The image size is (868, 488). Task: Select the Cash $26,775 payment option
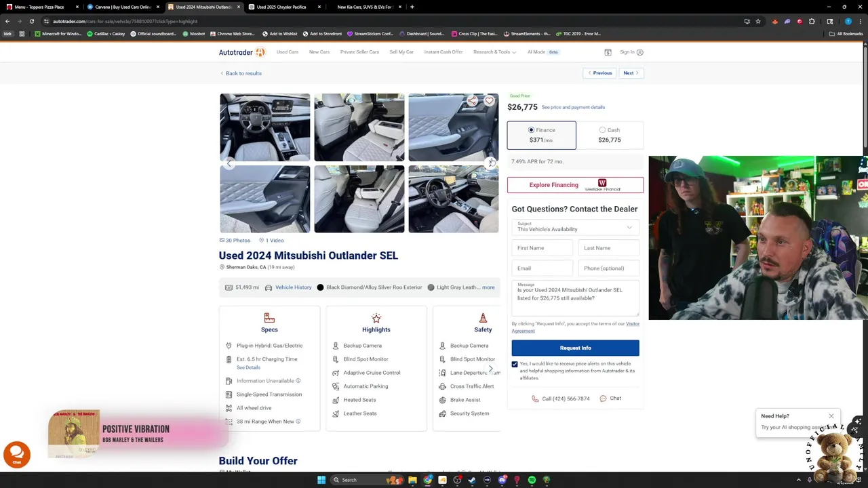(610, 135)
